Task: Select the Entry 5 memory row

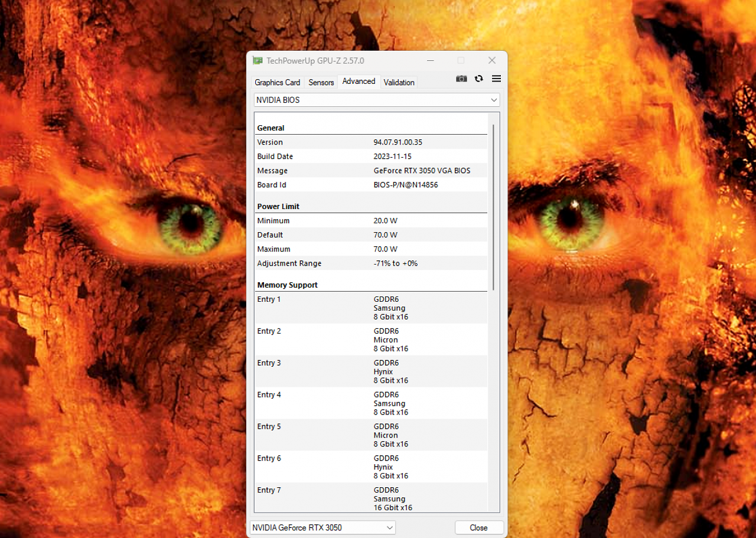Action: [371, 435]
